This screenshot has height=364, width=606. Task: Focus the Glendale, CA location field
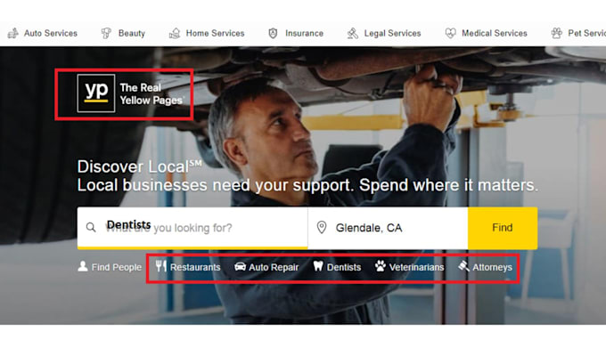pos(388,228)
